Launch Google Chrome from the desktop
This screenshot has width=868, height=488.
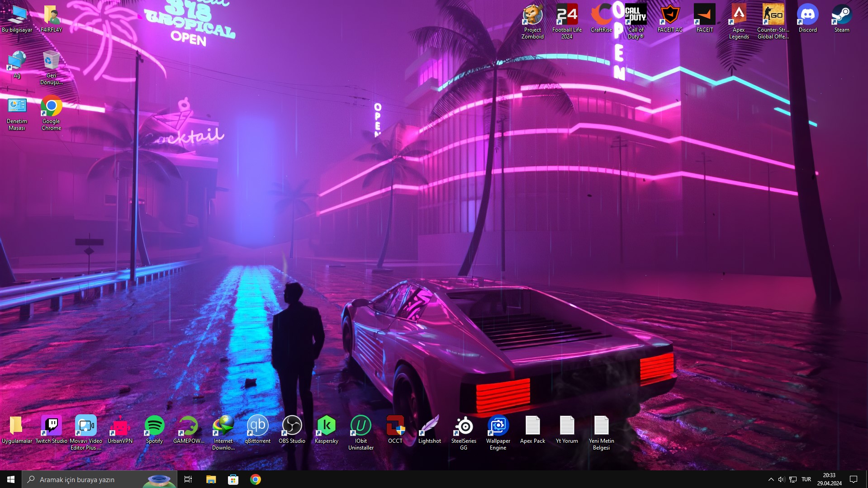pyautogui.click(x=52, y=114)
